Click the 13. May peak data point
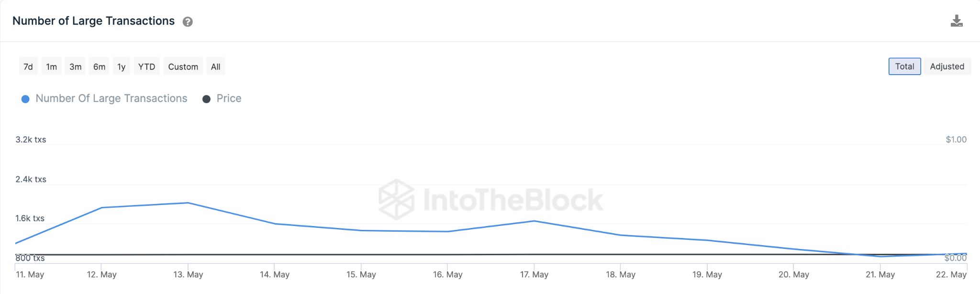The width and height of the screenshot is (980, 294). tap(188, 203)
